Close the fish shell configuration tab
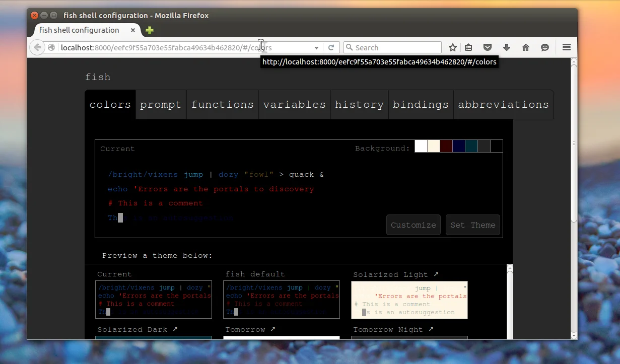Image resolution: width=620 pixels, height=364 pixels. click(133, 30)
